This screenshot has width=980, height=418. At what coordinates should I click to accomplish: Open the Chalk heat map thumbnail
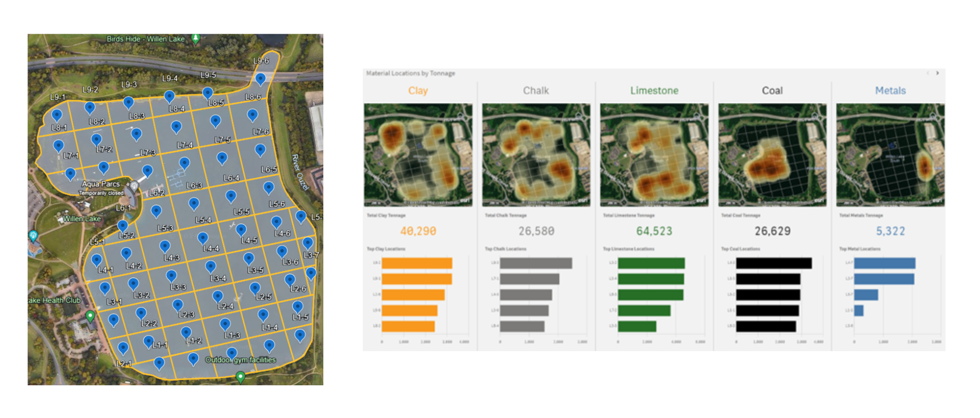pyautogui.click(x=536, y=155)
